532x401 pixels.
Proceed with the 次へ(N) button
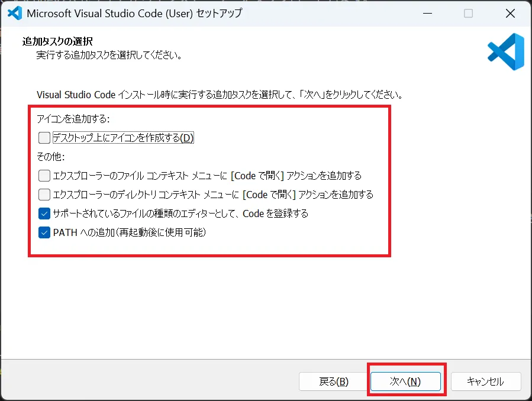[x=405, y=381]
